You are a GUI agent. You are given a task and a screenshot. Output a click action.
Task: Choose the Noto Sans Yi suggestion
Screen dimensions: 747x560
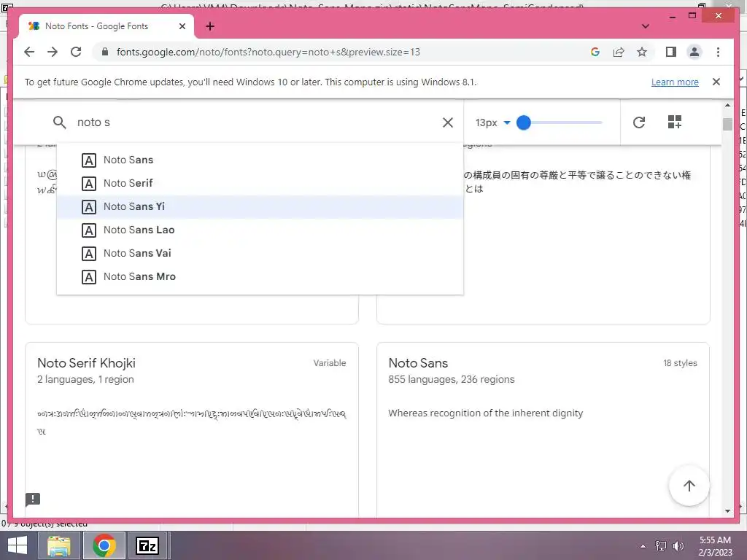coord(260,206)
